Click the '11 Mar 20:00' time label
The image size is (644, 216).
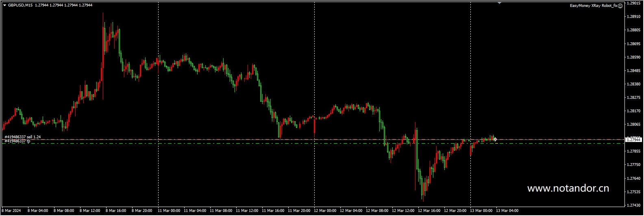click(x=299, y=211)
